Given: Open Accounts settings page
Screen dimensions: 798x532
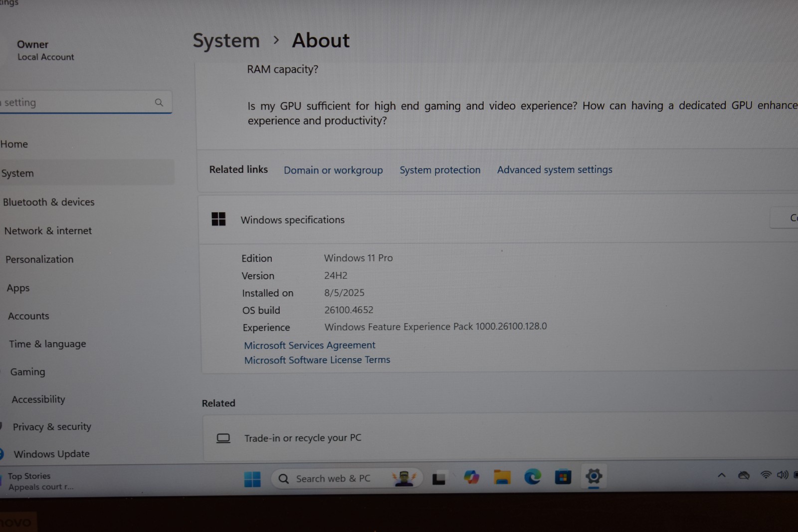Looking at the screenshot, I should coord(28,316).
